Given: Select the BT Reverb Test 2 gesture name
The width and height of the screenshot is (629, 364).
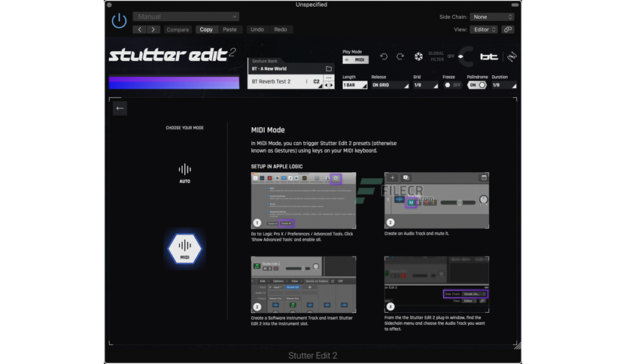Looking at the screenshot, I should pos(271,81).
